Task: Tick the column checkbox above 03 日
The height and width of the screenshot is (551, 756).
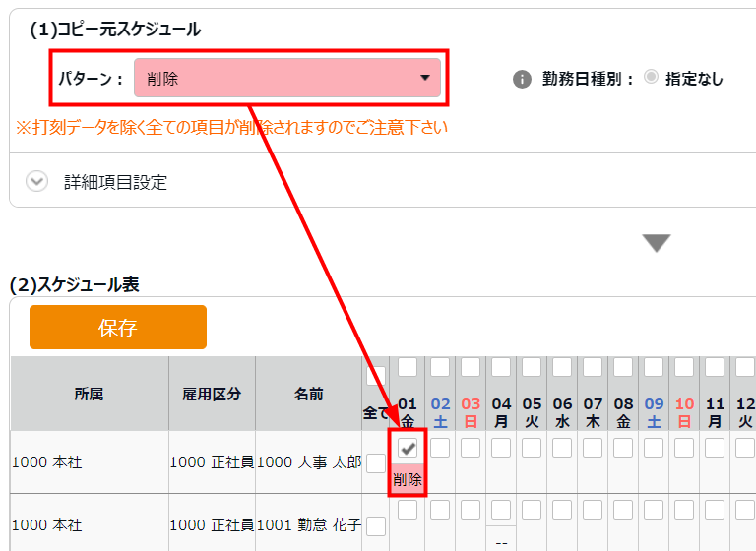Action: 471,367
